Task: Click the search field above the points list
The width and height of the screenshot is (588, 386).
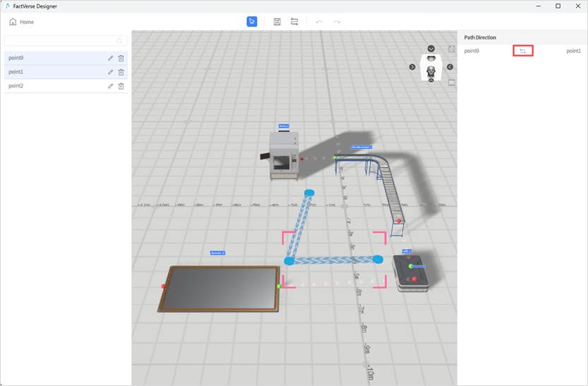Action: [62, 41]
